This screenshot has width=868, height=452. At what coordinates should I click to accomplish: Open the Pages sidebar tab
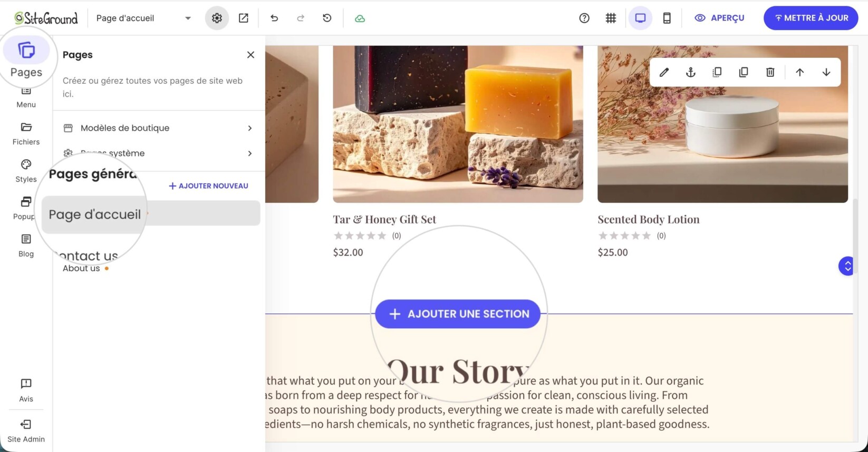(x=26, y=59)
